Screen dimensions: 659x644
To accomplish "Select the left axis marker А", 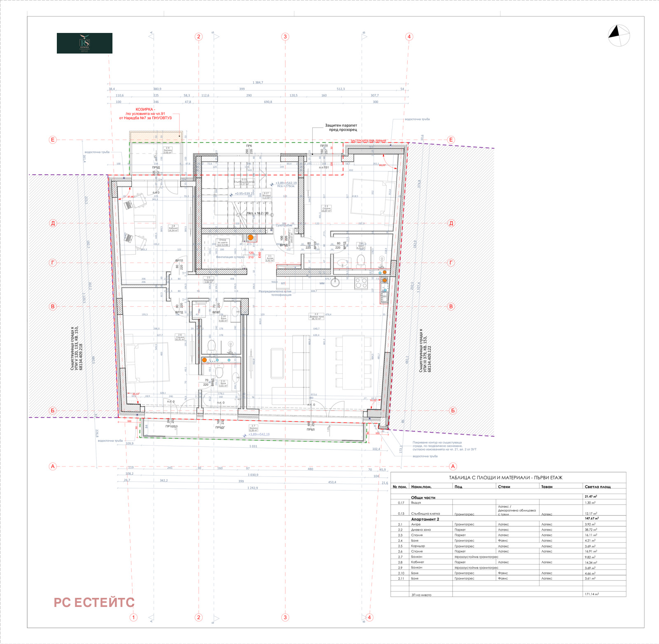I will tap(53, 467).
